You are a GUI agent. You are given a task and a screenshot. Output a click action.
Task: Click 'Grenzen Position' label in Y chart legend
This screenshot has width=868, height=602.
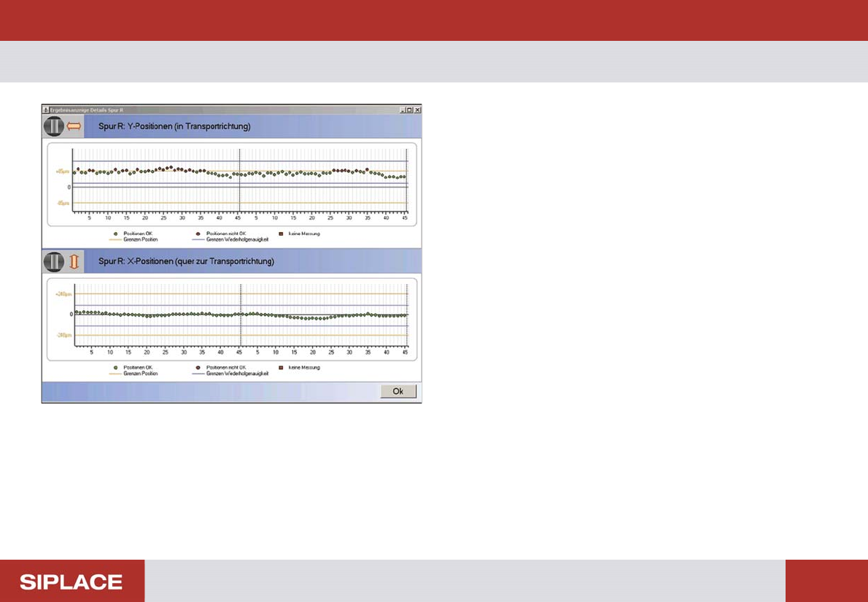pos(141,240)
